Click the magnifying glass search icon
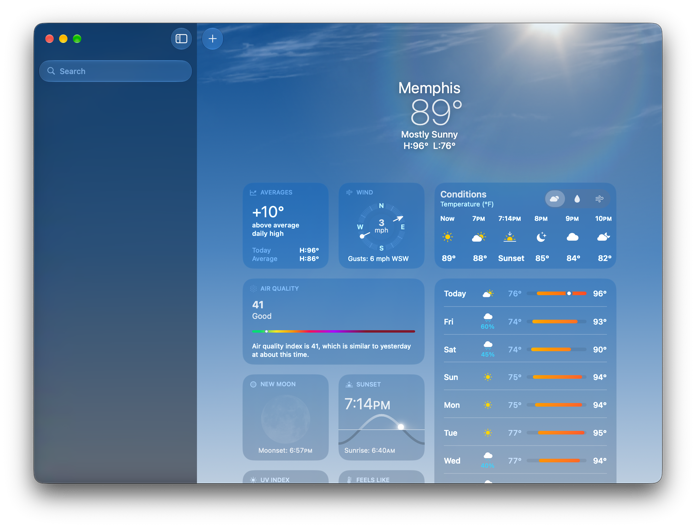 click(x=51, y=71)
